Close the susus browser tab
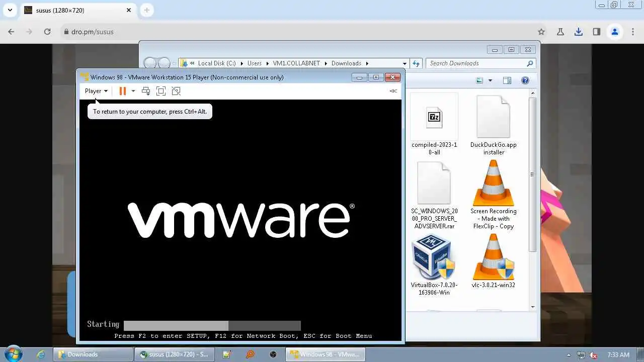 pos(129,10)
